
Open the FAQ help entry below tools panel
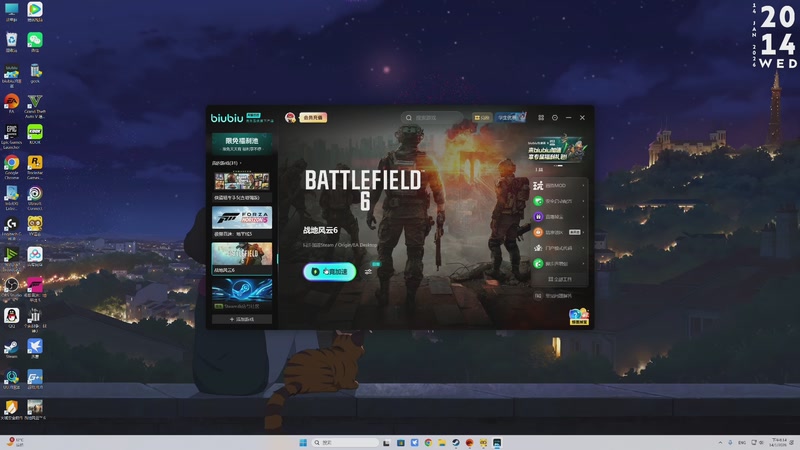pos(553,296)
